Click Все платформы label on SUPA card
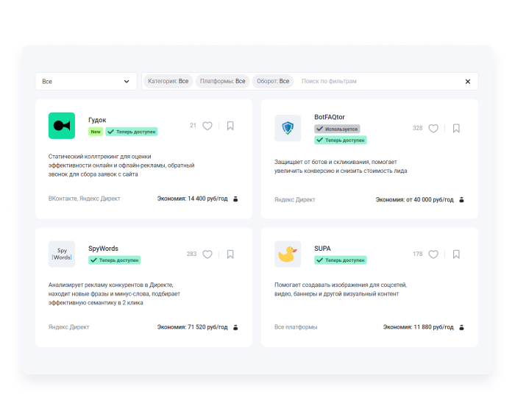Screen dimensions: 515x420 click(x=296, y=327)
